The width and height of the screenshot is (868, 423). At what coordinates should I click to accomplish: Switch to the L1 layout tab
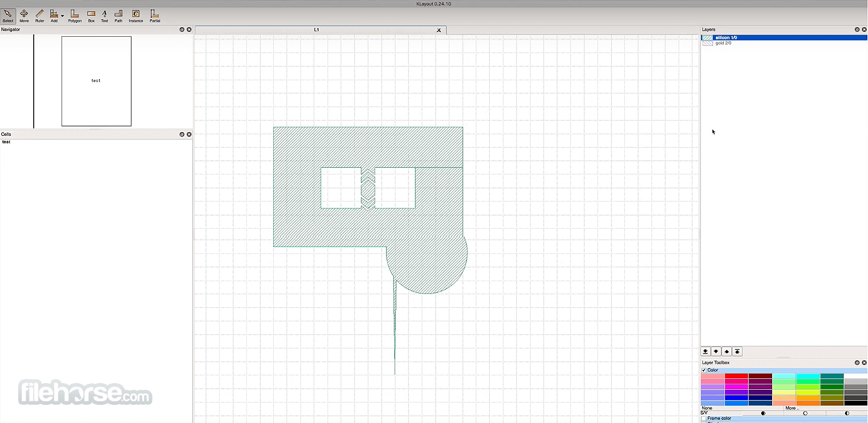tap(317, 30)
